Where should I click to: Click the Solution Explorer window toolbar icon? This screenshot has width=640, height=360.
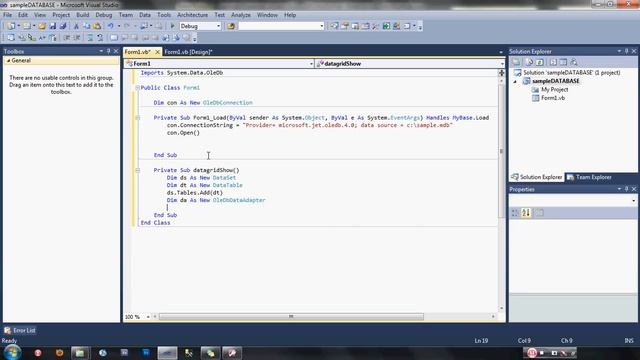tap(334, 26)
